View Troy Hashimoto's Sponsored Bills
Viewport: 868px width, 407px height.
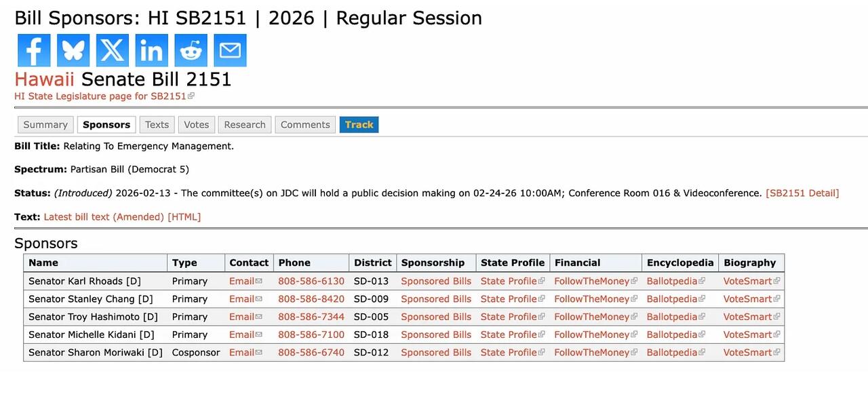436,317
